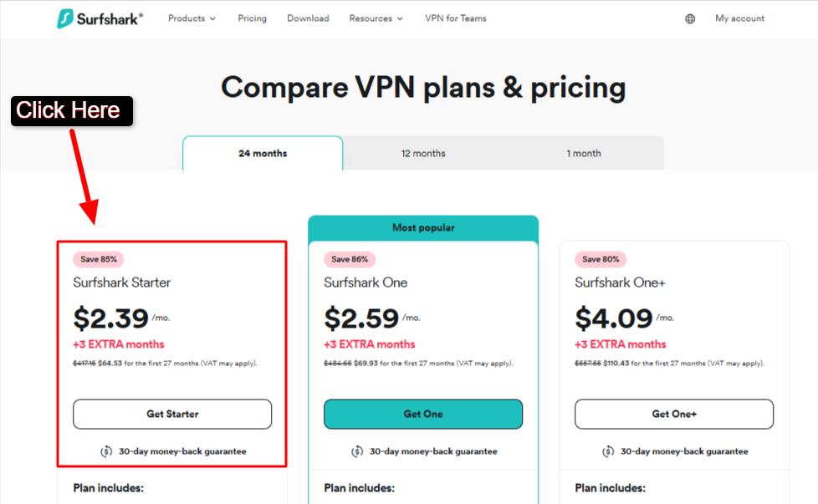Select the 1 month billing tab
The width and height of the screenshot is (818, 504).
point(583,153)
